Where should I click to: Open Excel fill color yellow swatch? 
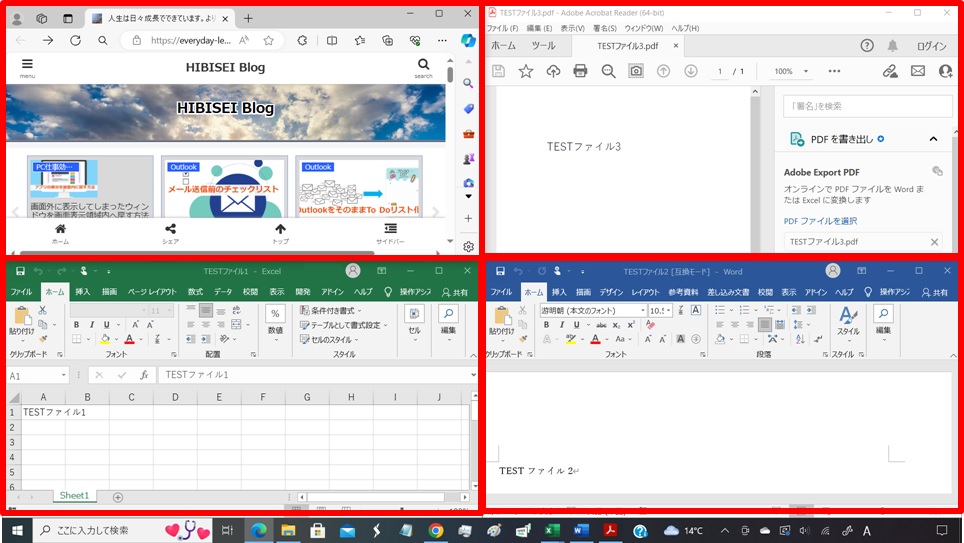tap(105, 339)
